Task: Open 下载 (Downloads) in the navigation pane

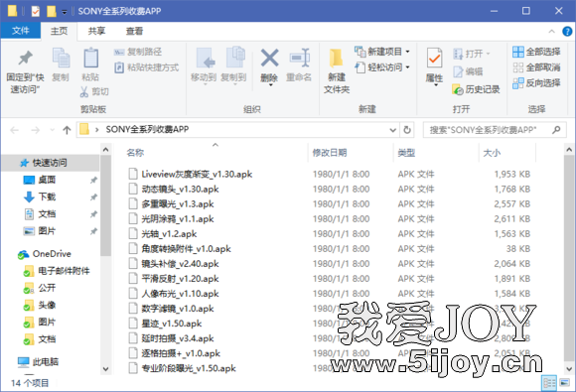Action: pyautogui.click(x=47, y=197)
